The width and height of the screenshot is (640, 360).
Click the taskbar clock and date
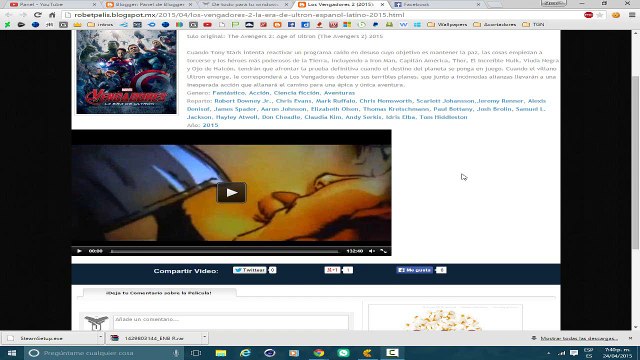click(617, 353)
